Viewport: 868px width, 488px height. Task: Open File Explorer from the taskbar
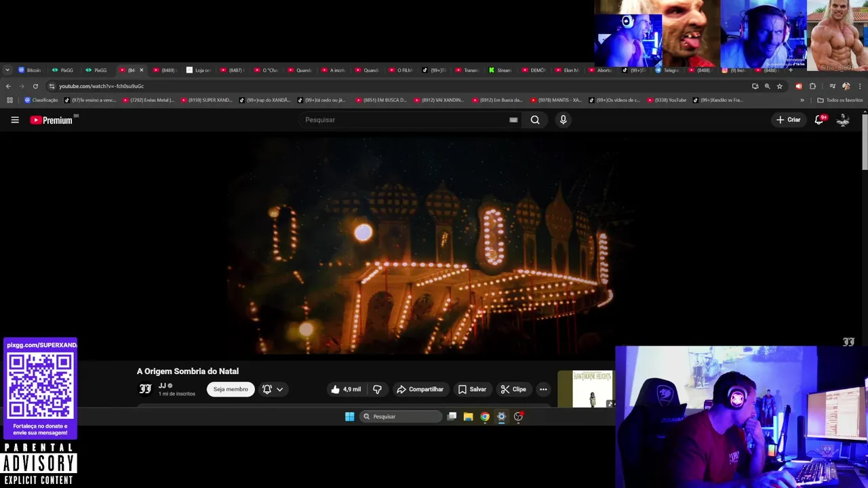[x=468, y=417]
